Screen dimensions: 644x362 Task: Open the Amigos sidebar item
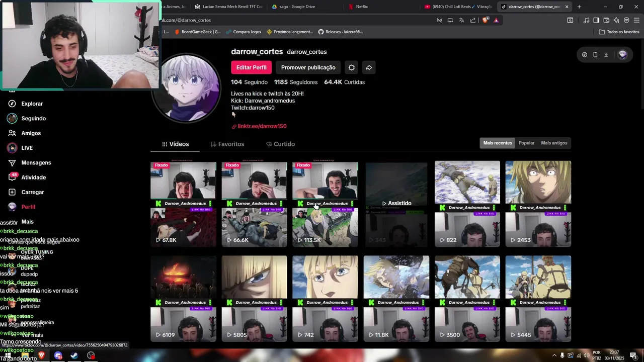[25, 133]
